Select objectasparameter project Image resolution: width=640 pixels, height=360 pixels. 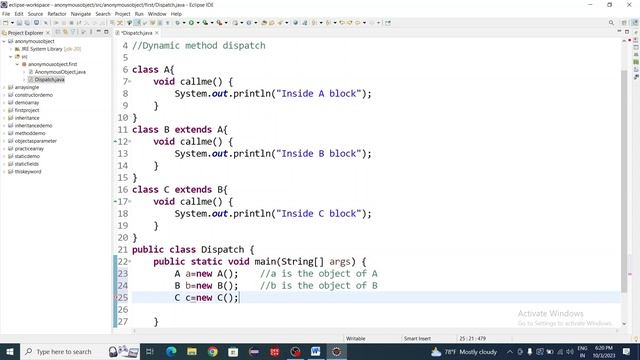(x=36, y=141)
